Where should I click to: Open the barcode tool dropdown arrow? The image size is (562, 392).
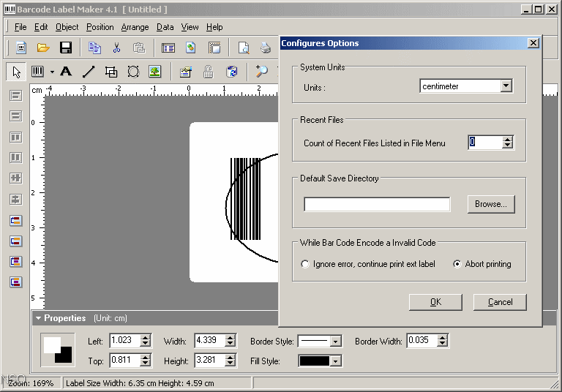click(x=53, y=72)
